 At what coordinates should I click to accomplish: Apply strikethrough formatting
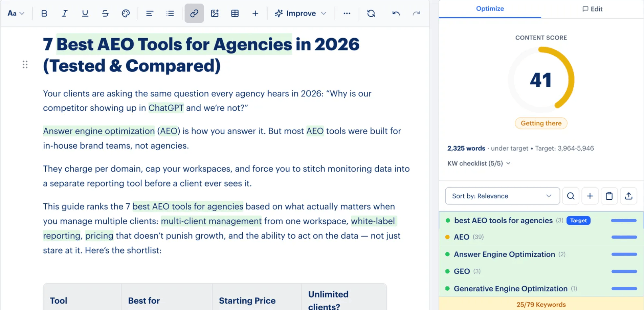(105, 14)
